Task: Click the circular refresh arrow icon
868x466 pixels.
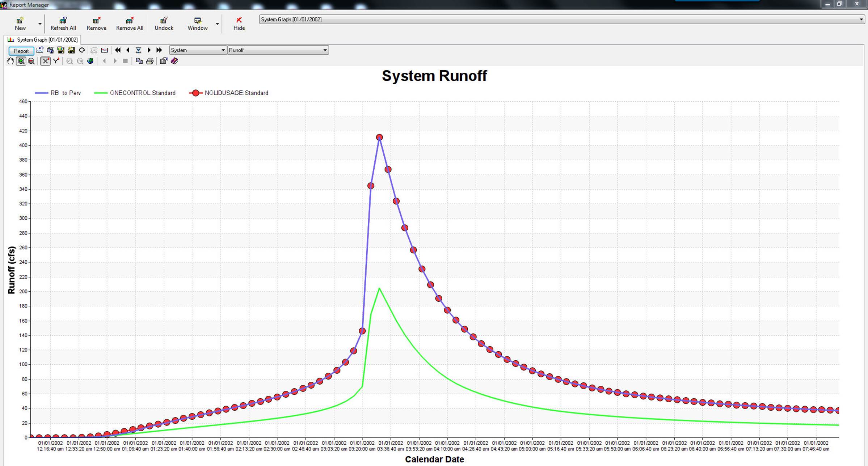Action: [x=82, y=50]
